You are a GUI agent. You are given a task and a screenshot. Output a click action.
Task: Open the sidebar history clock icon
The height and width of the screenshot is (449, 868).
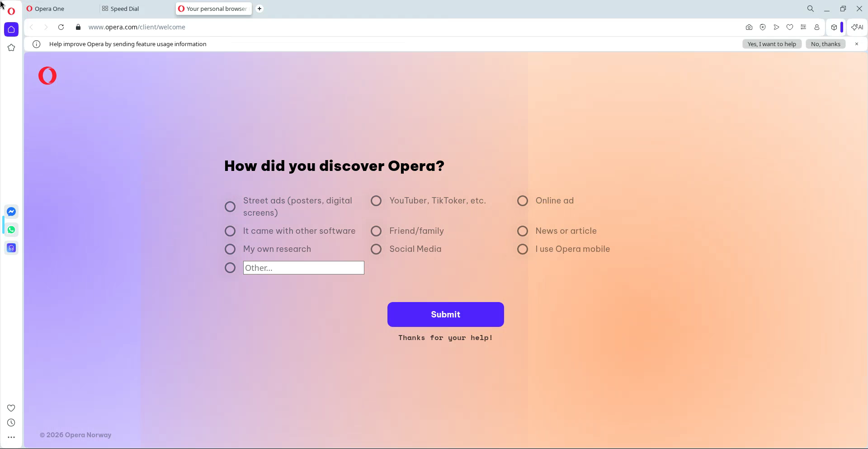tap(11, 423)
